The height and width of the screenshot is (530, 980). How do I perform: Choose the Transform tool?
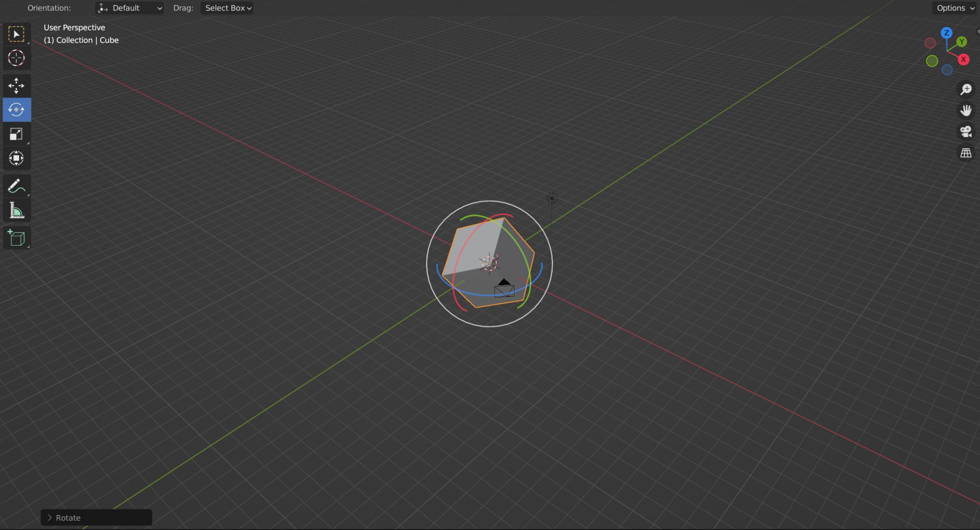[x=17, y=158]
